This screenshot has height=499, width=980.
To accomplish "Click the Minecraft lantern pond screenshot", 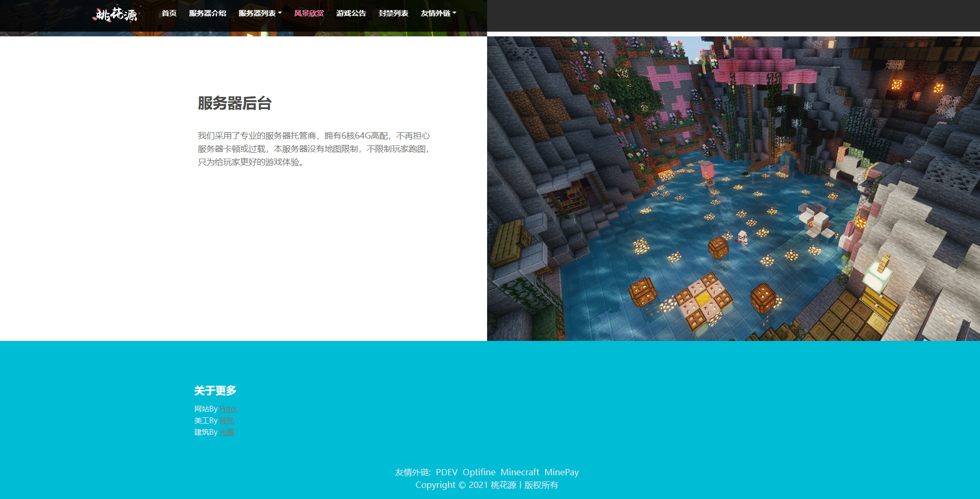I will 733,189.
